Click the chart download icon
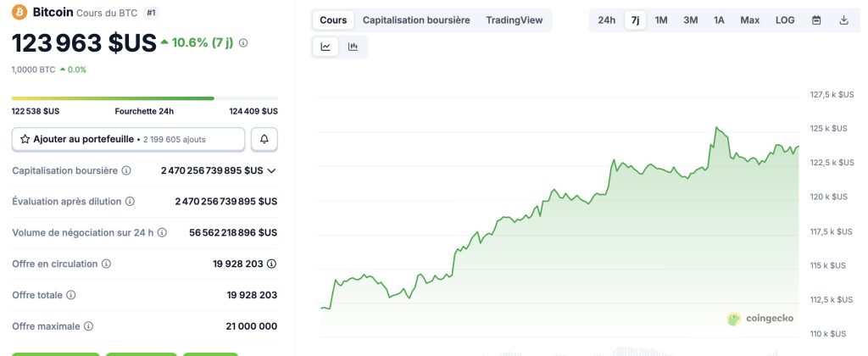868x356 pixels. tap(843, 19)
